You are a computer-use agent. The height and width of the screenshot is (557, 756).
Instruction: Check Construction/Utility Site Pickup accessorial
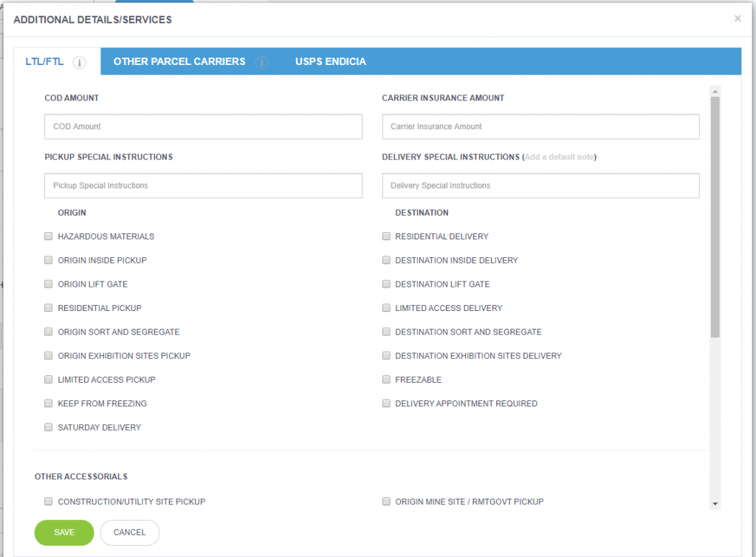click(48, 501)
